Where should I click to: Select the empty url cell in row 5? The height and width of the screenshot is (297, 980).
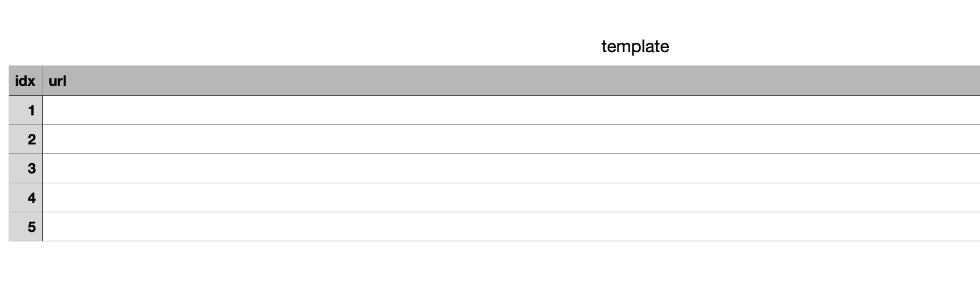pos(511,227)
